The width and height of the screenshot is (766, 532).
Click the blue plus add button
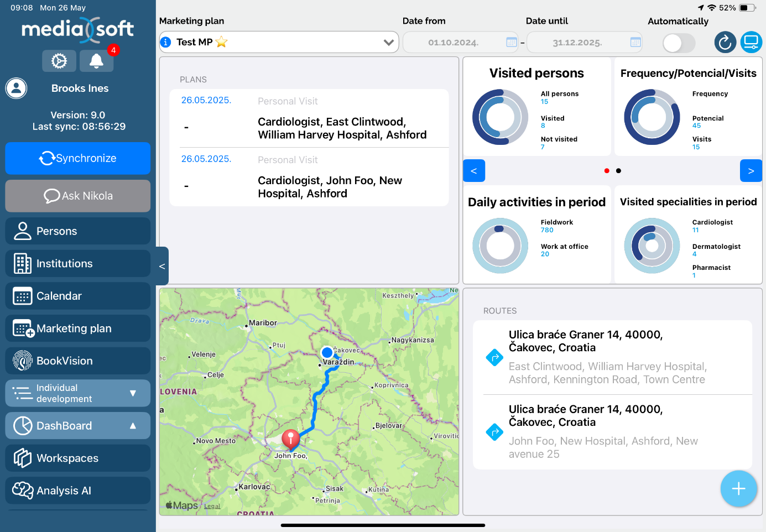738,488
